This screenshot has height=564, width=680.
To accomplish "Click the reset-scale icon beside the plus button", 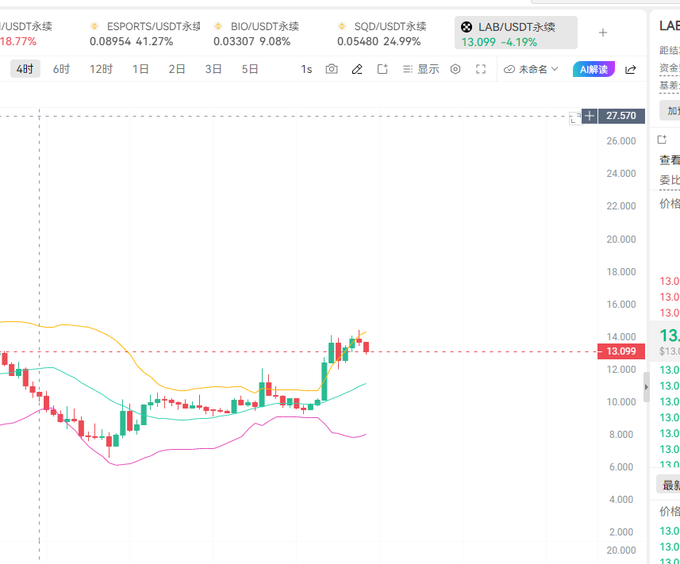I will [575, 118].
